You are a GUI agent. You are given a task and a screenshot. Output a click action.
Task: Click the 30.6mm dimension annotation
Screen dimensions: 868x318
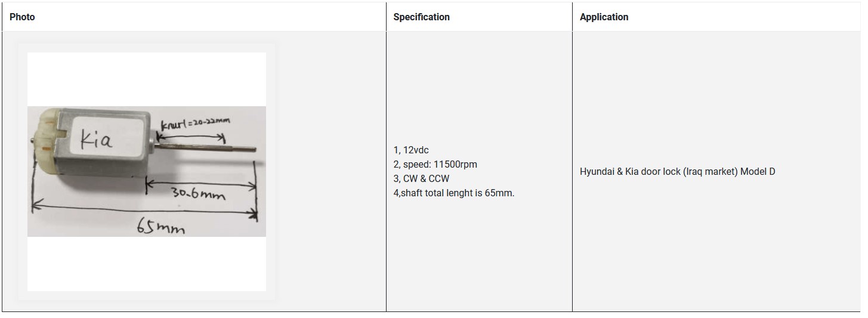coord(199,193)
